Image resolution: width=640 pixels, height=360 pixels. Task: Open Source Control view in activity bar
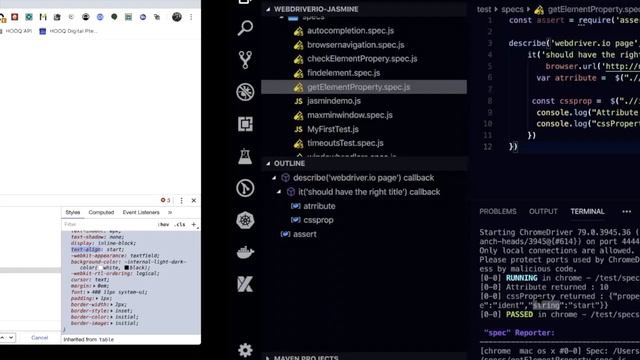[x=245, y=60]
